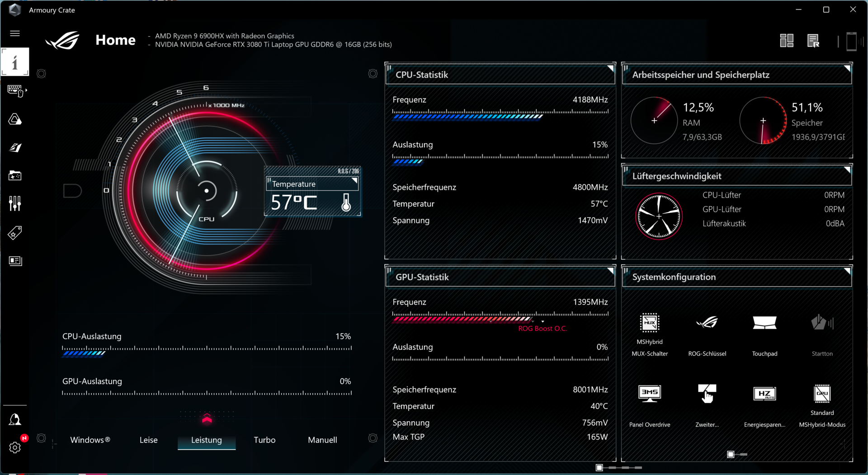Click the GPU Temperatur 40°C row
This screenshot has width=868, height=475.
pos(500,406)
